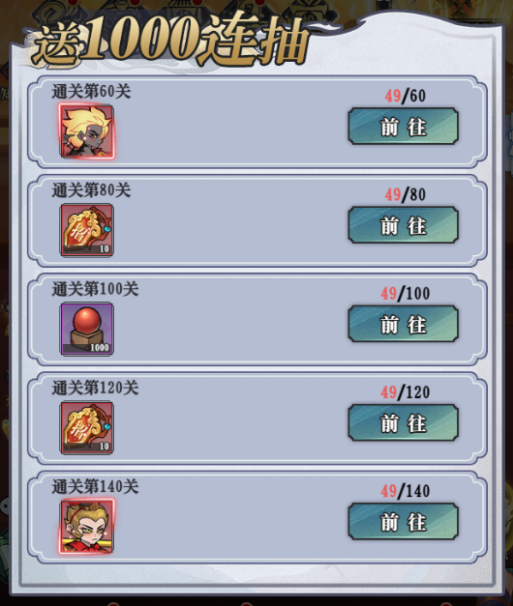Tap the monkey hero reward for stage 140

[x=87, y=526]
